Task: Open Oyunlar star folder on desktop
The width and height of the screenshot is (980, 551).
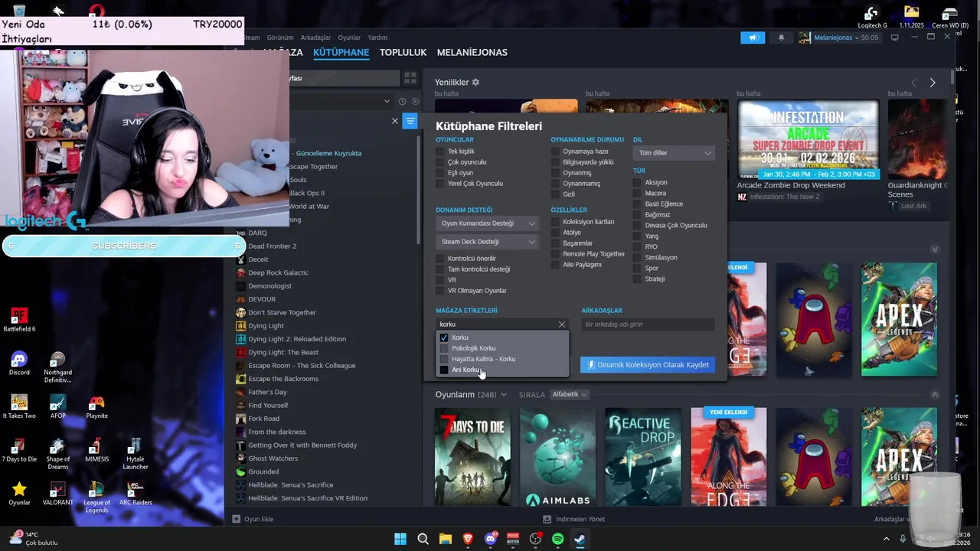Action: (x=19, y=494)
